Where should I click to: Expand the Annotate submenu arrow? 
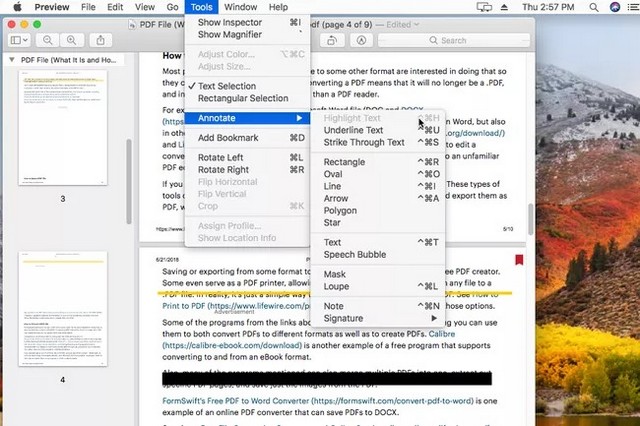(299, 118)
